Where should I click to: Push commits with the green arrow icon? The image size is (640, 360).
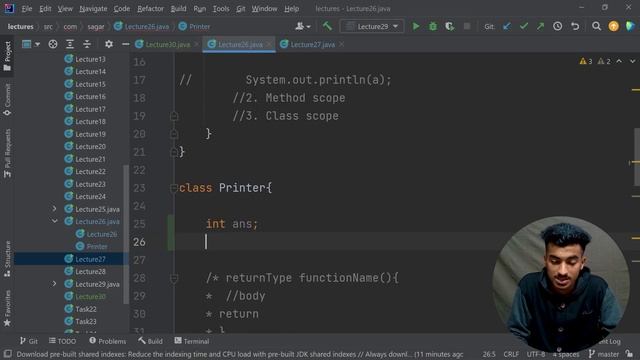coord(540,27)
